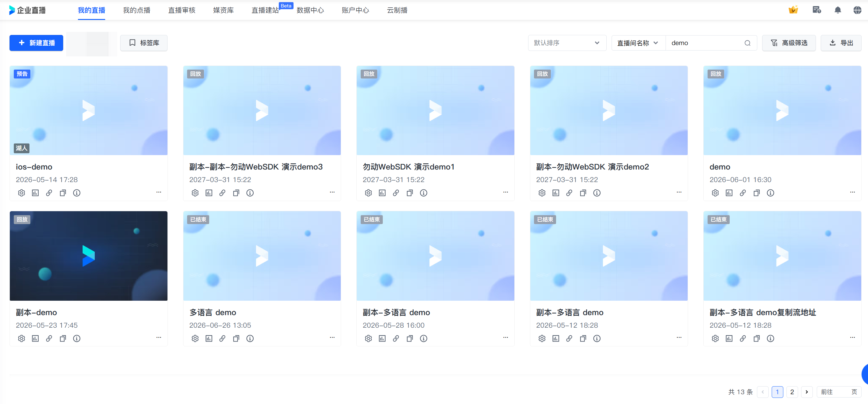
Task: Go to page 2 in pagination
Action: point(792,392)
